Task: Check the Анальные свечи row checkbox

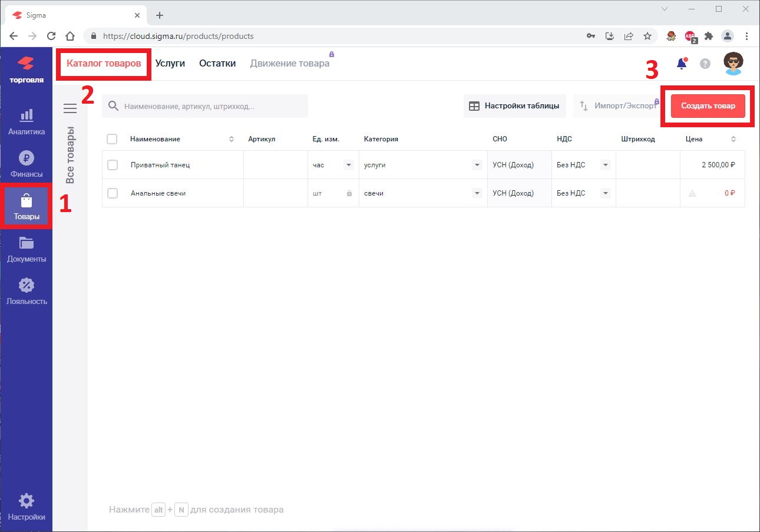Action: (x=113, y=193)
